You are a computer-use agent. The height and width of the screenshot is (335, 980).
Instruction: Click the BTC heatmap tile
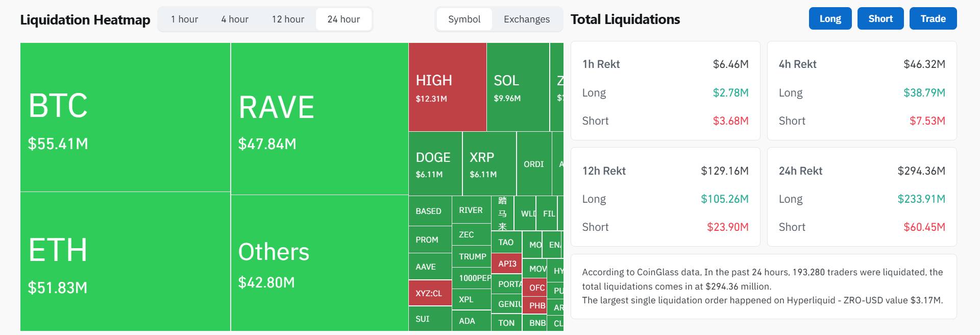coord(125,117)
